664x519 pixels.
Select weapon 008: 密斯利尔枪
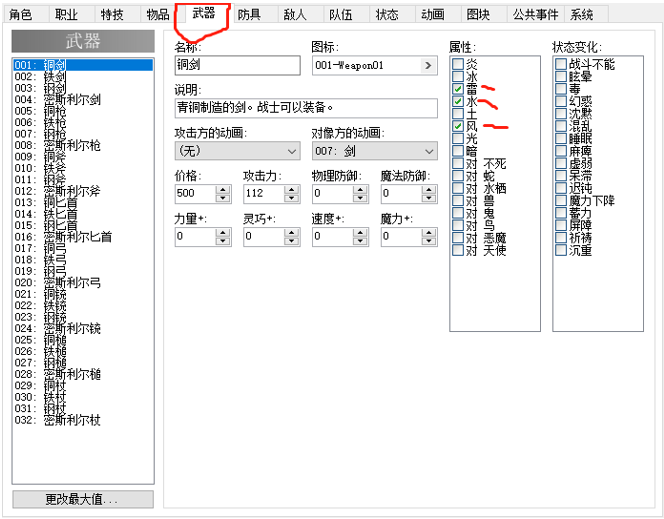click(83, 145)
